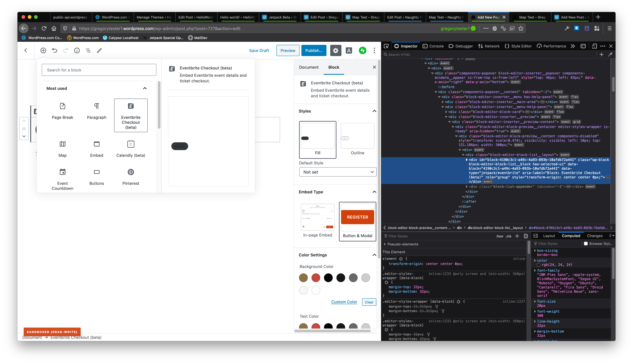Screen dimensions: 633x364
Task: Pick the DevTools element picker icon
Action: click(386, 46)
